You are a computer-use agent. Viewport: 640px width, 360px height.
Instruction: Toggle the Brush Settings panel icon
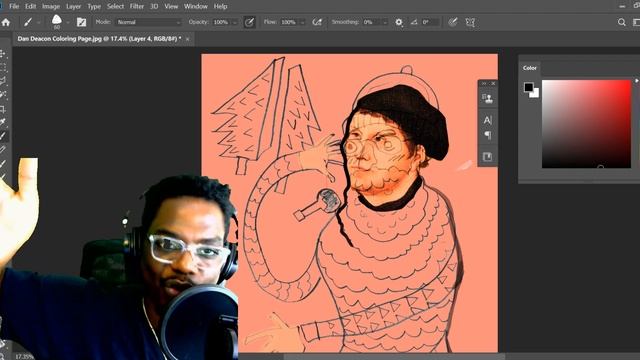click(81, 22)
